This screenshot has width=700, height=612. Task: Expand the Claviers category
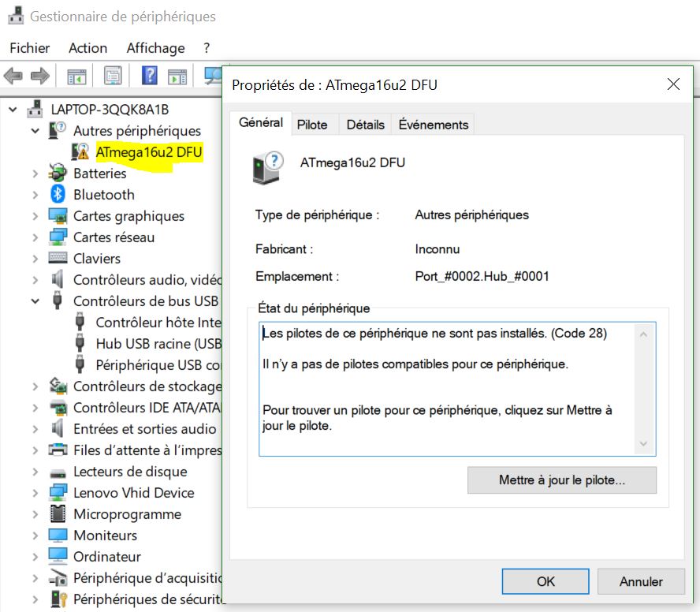[x=35, y=259]
